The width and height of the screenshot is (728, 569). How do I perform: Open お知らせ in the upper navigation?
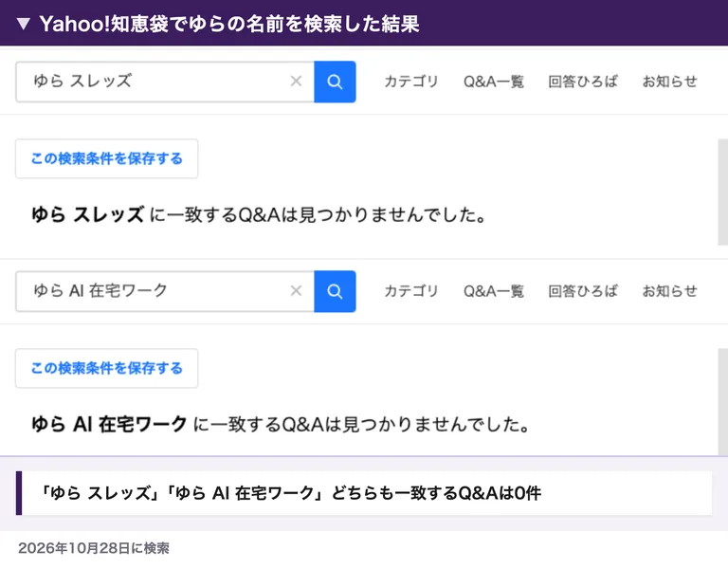point(669,82)
